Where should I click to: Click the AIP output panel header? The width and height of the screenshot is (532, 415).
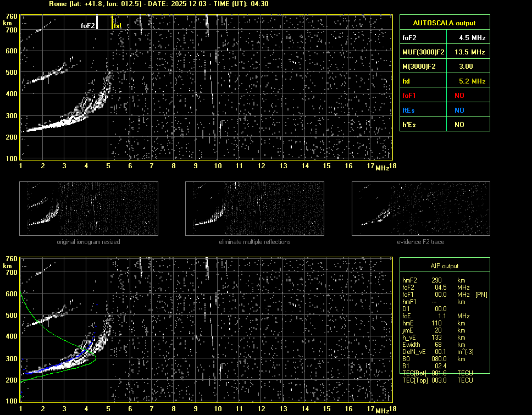[444, 266]
